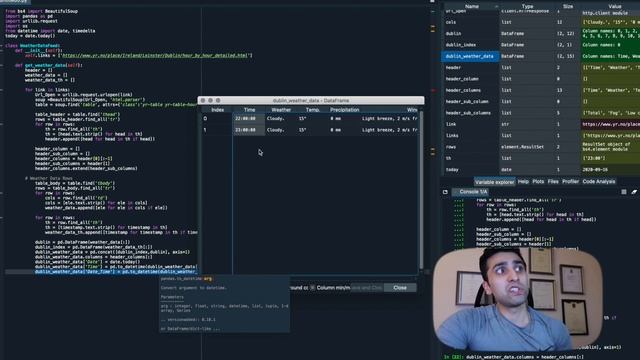Click the console clear (eraser) icon

click(x=634, y=192)
